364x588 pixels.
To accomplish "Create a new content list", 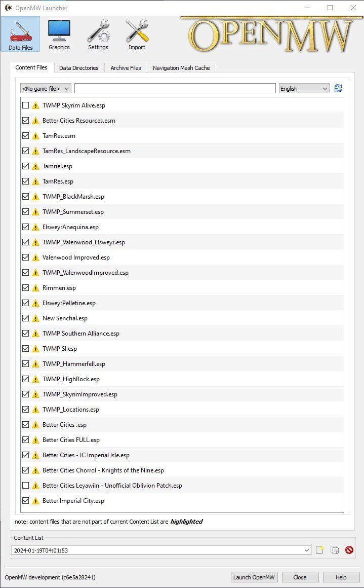I will (x=319, y=550).
